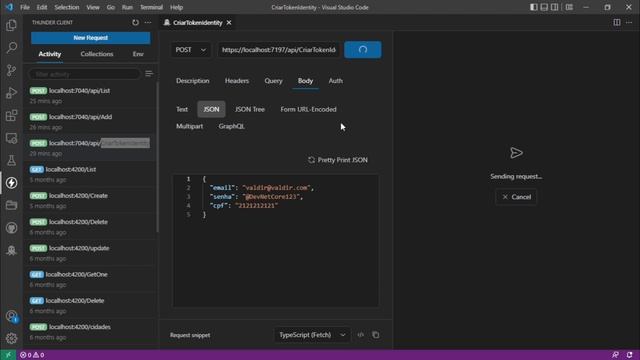The image size is (640, 360).
Task: Open the Remote Explorer view
Action: click(11, 138)
